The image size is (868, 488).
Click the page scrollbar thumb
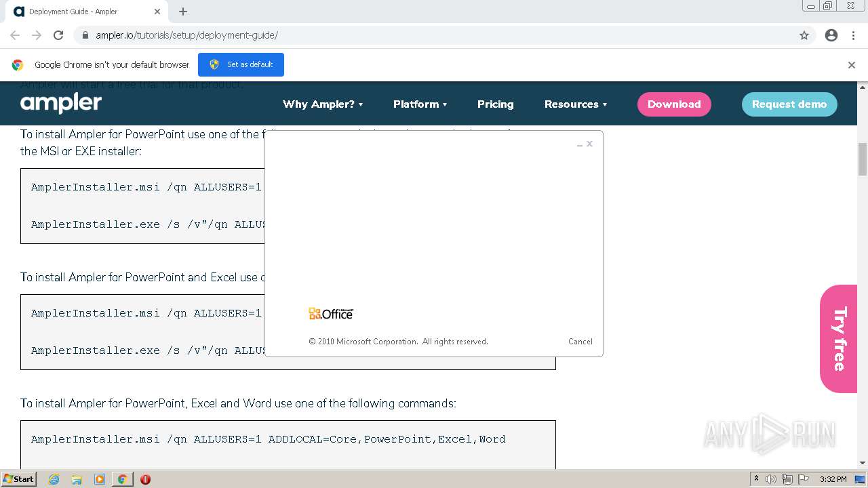point(863,159)
